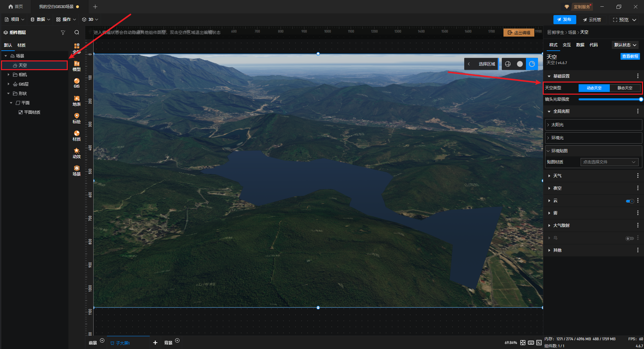
Task: Open the GIS component category
Action: click(76, 83)
